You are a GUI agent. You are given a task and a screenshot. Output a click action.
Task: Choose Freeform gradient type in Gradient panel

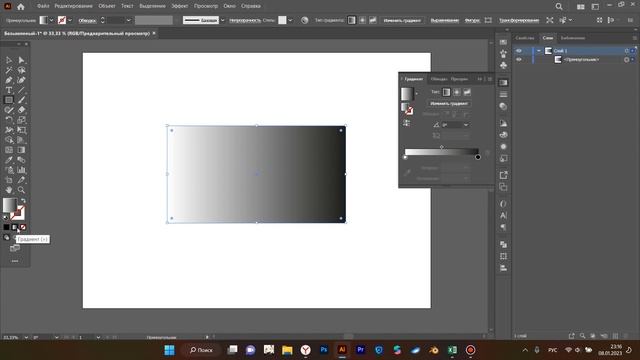click(x=467, y=92)
